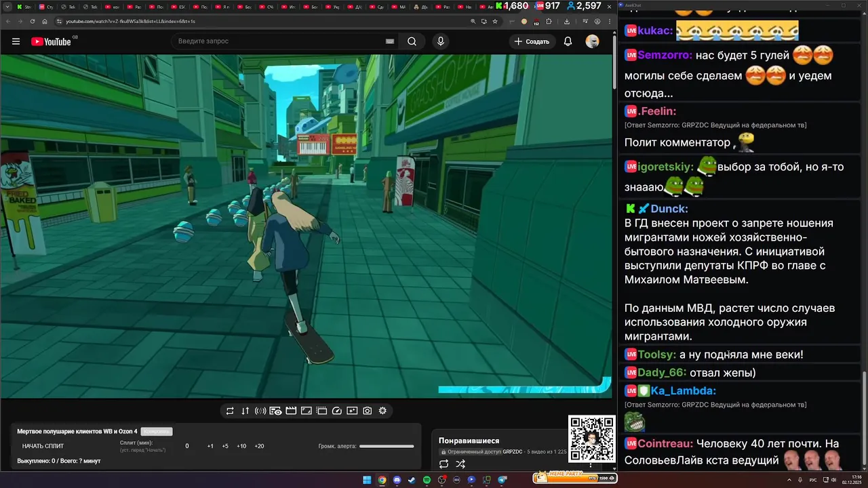868x488 pixels.
Task: Open YouTube notifications bell
Action: (x=568, y=41)
